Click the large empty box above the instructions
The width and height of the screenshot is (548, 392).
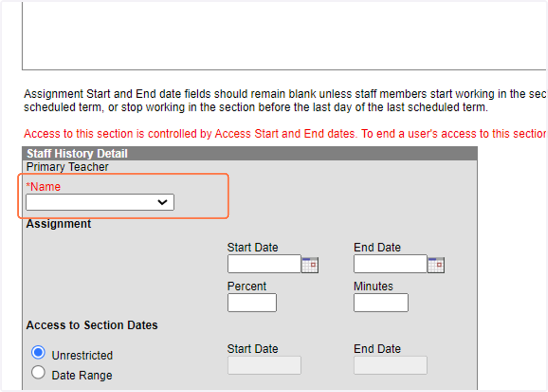tap(284, 36)
